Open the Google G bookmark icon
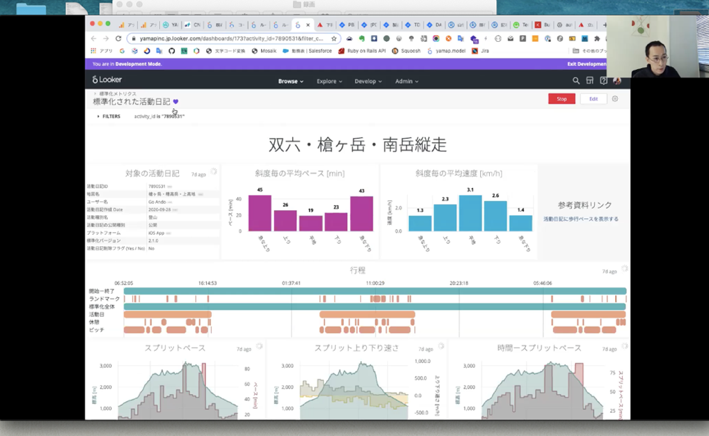709x436 pixels. click(122, 51)
